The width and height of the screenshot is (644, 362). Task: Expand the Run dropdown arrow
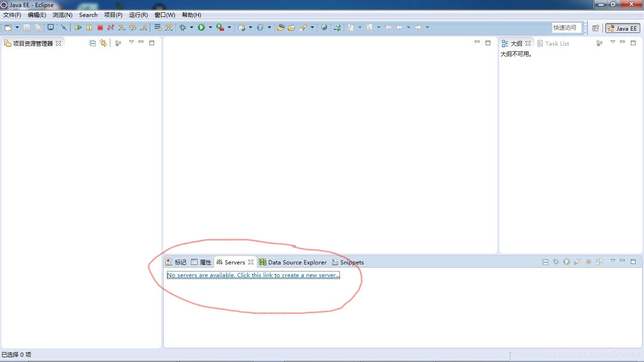pos(210,28)
